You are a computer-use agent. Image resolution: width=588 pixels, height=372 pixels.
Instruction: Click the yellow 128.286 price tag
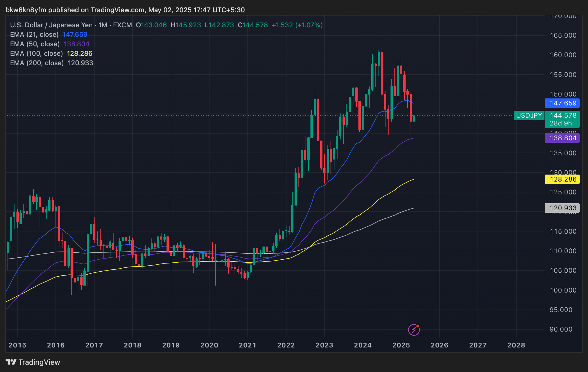click(x=562, y=179)
